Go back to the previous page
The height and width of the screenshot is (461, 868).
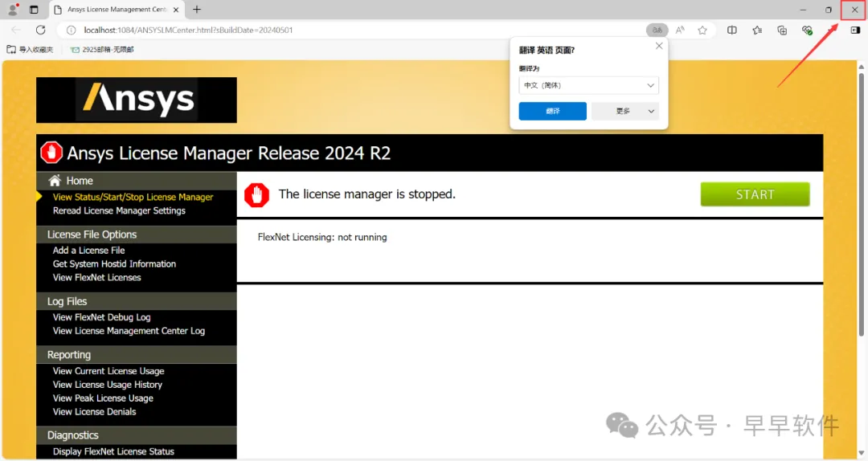tap(16, 30)
